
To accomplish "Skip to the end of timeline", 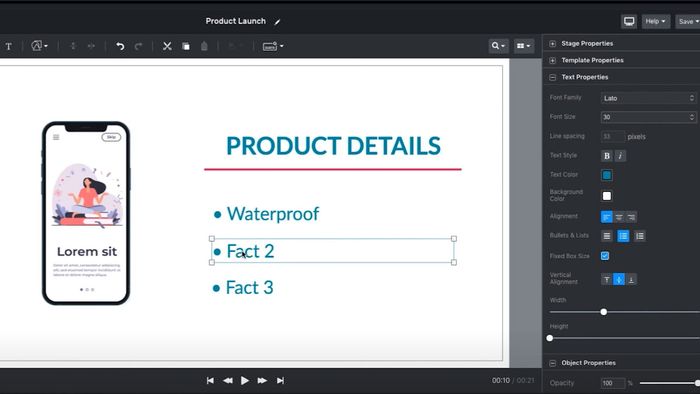I will coord(280,381).
